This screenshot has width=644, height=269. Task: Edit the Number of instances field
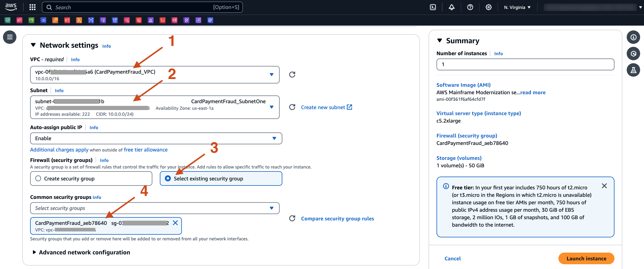coord(525,64)
